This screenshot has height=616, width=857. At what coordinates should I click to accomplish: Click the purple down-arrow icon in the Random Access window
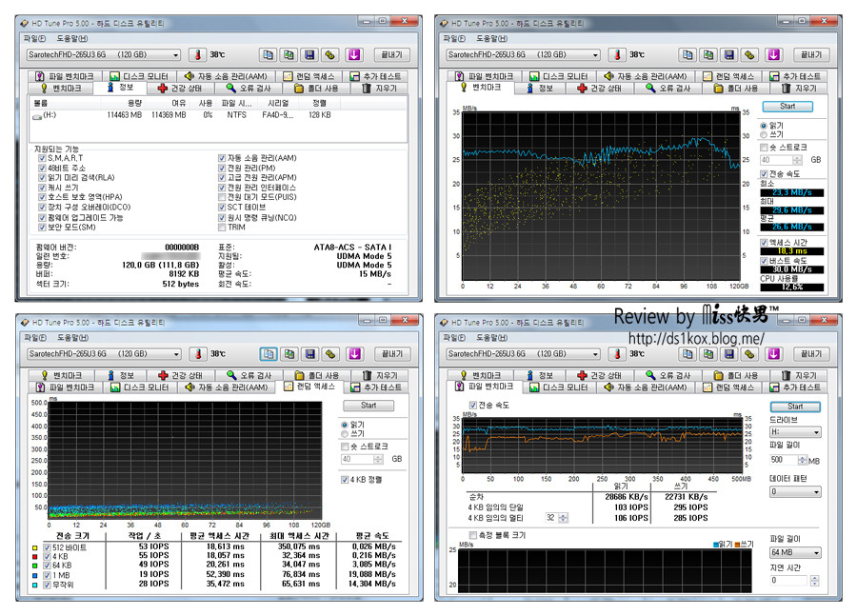pos(355,354)
